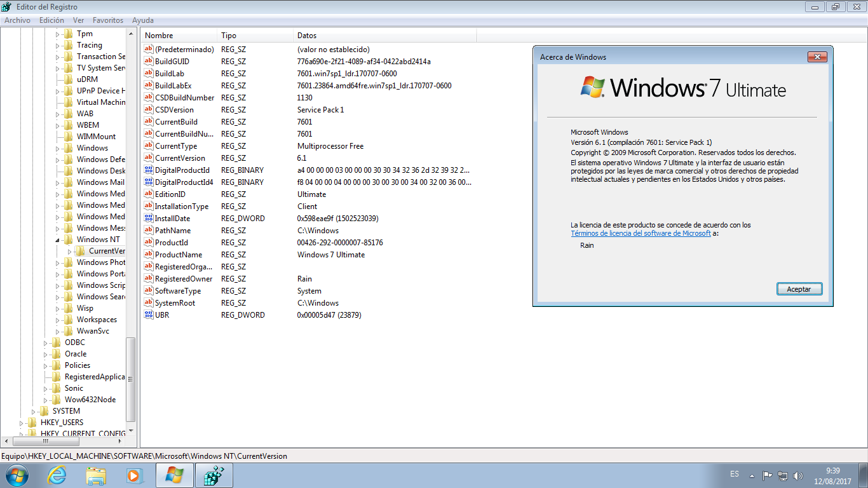The image size is (868, 488).
Task: Select the (Predeterminado) default value
Action: click(184, 50)
